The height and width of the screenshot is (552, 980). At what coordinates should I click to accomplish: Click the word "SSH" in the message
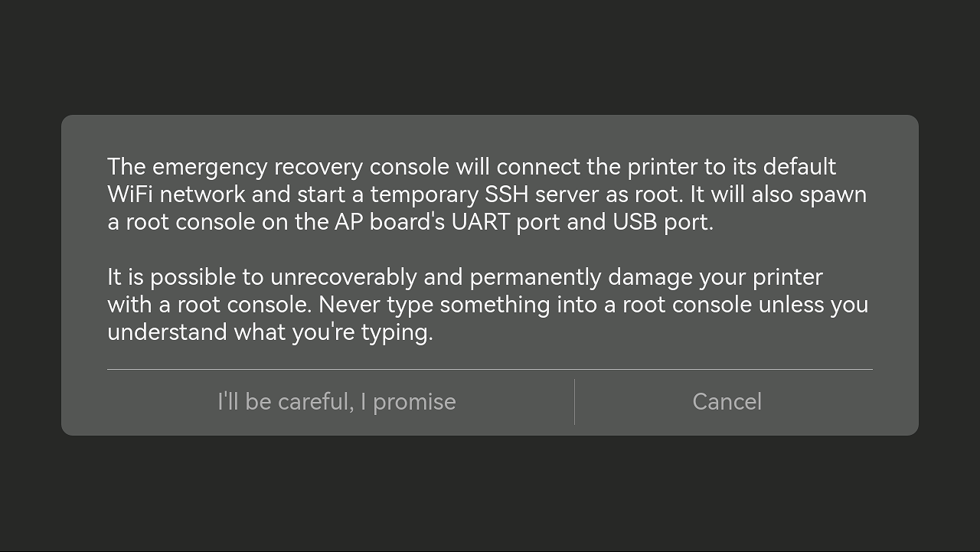pos(506,194)
